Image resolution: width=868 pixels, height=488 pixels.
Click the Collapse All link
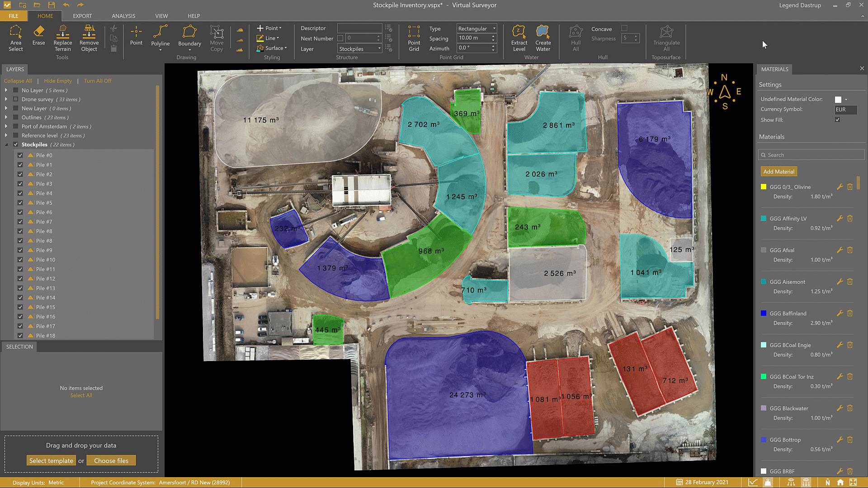coord(18,81)
